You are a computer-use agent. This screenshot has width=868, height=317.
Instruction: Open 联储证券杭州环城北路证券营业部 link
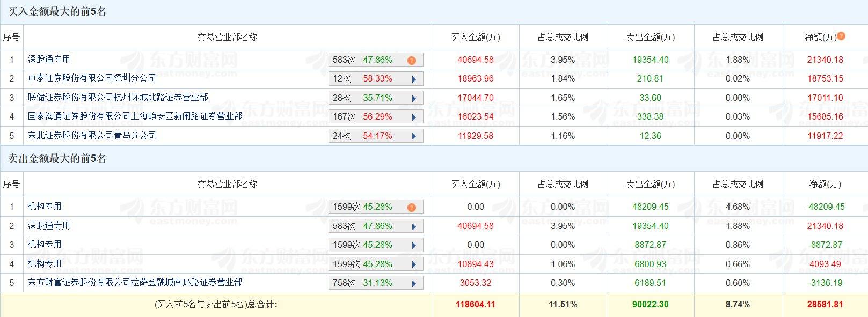tap(118, 98)
